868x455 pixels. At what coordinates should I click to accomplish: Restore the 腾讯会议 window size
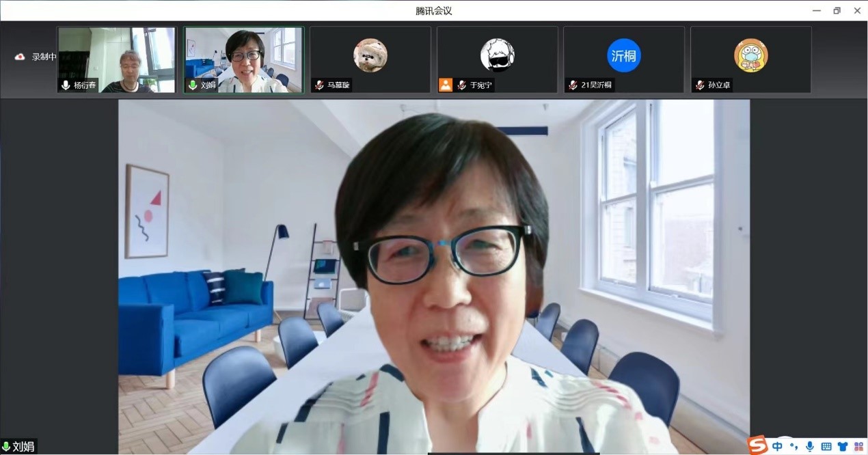(837, 10)
